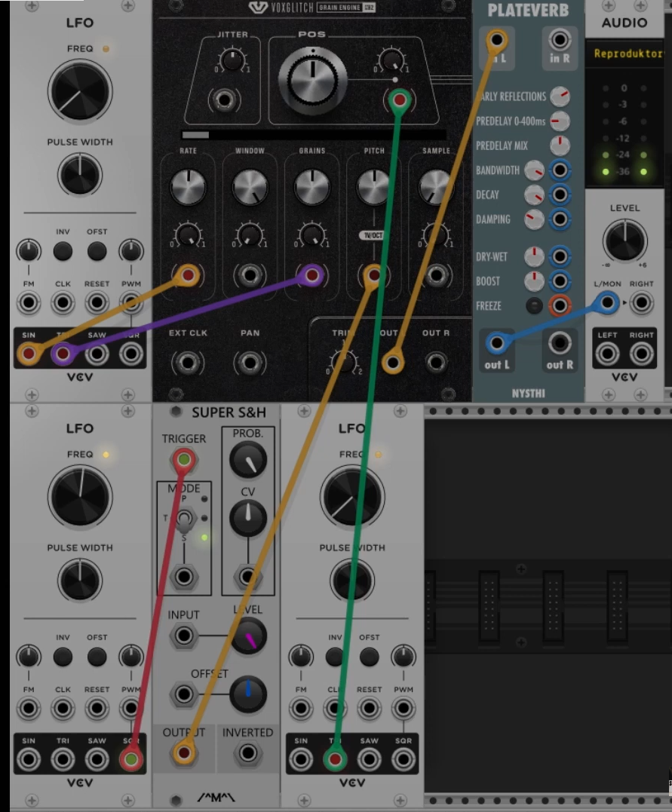Screen dimensions: 672x812
Task: Click FREQ knob on LFO beside Super S&H
Action: tap(352, 497)
